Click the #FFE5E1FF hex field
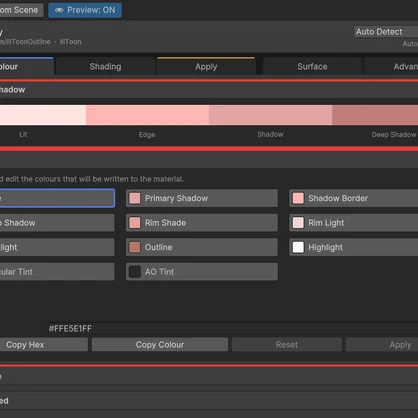The width and height of the screenshot is (418, 418). pos(233,329)
